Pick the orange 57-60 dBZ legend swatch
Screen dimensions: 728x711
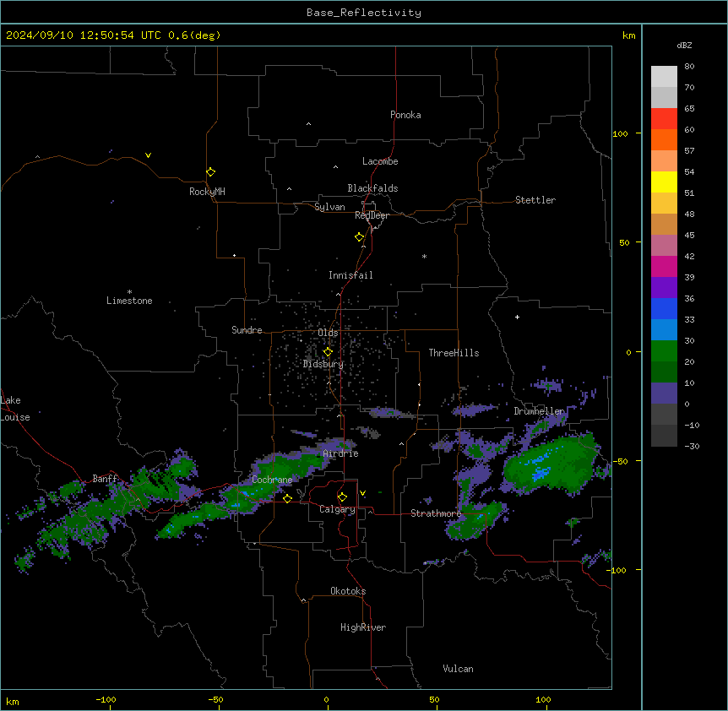[x=664, y=139]
